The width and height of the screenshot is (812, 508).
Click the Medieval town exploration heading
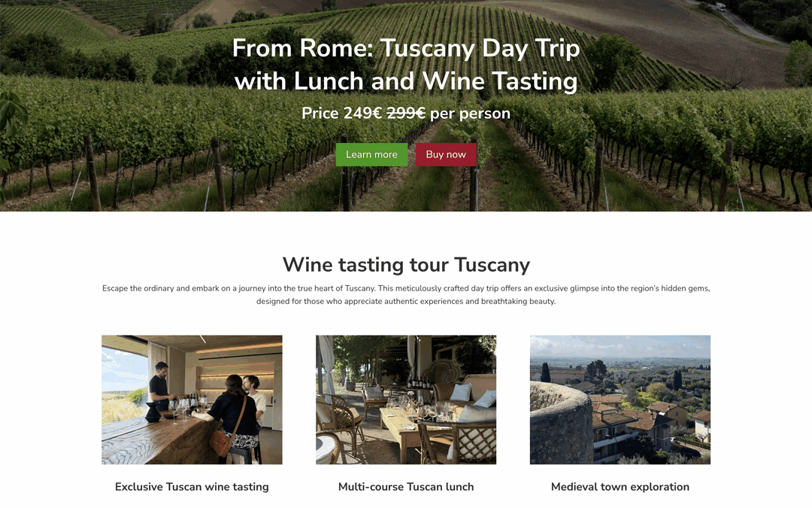(x=620, y=487)
